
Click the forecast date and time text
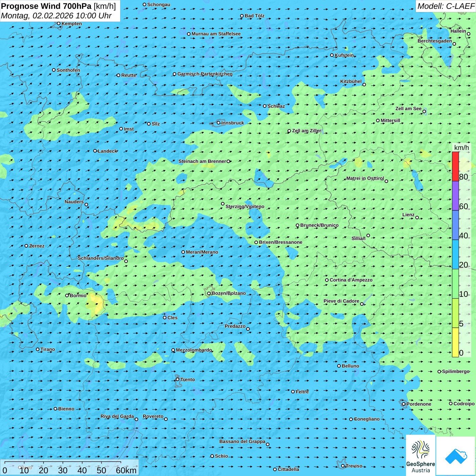coord(56,16)
